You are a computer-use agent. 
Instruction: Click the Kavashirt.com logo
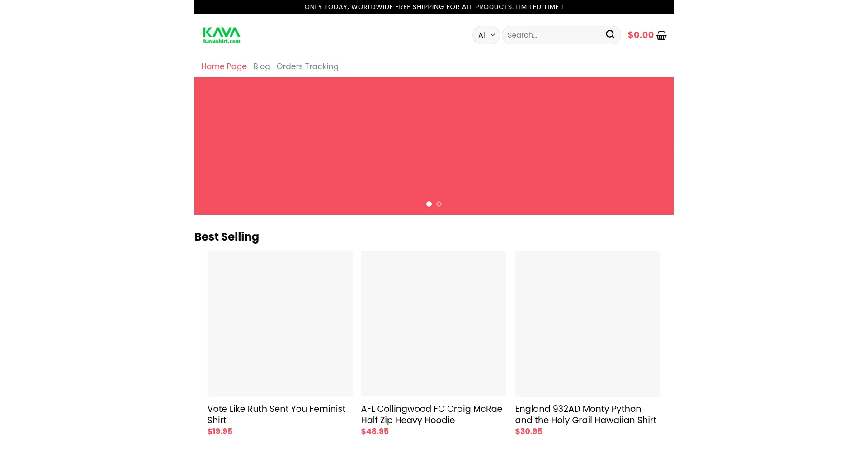[x=222, y=35]
